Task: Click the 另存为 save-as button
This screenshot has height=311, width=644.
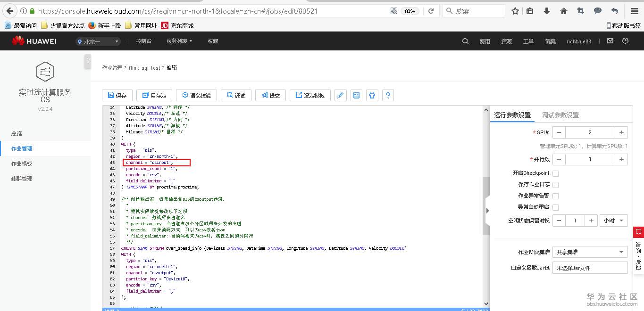Action: [154, 95]
